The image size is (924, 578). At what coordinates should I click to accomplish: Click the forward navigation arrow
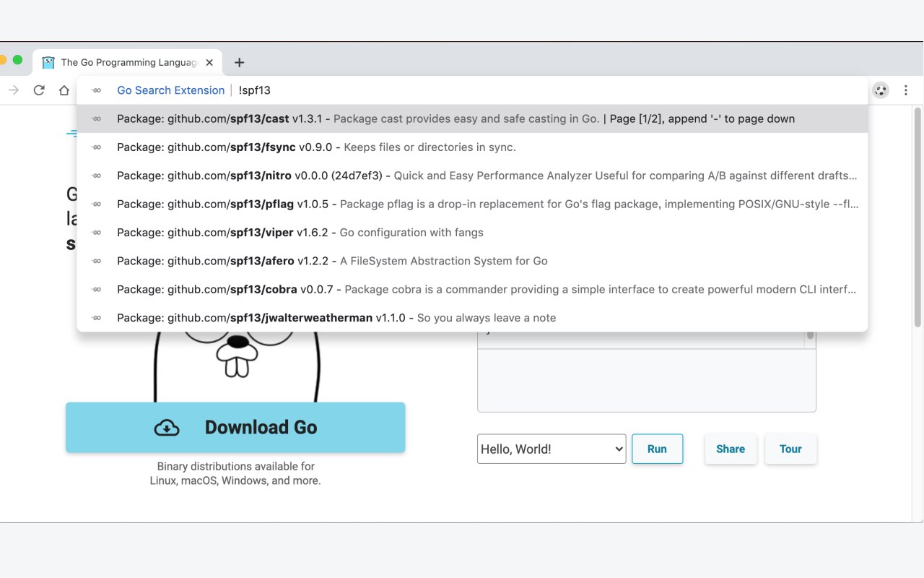coord(14,90)
